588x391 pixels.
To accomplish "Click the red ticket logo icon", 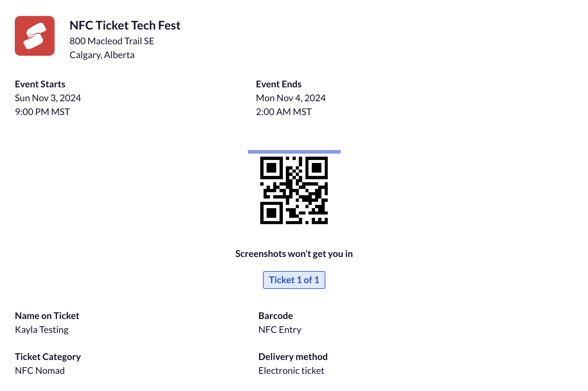I will [x=35, y=36].
